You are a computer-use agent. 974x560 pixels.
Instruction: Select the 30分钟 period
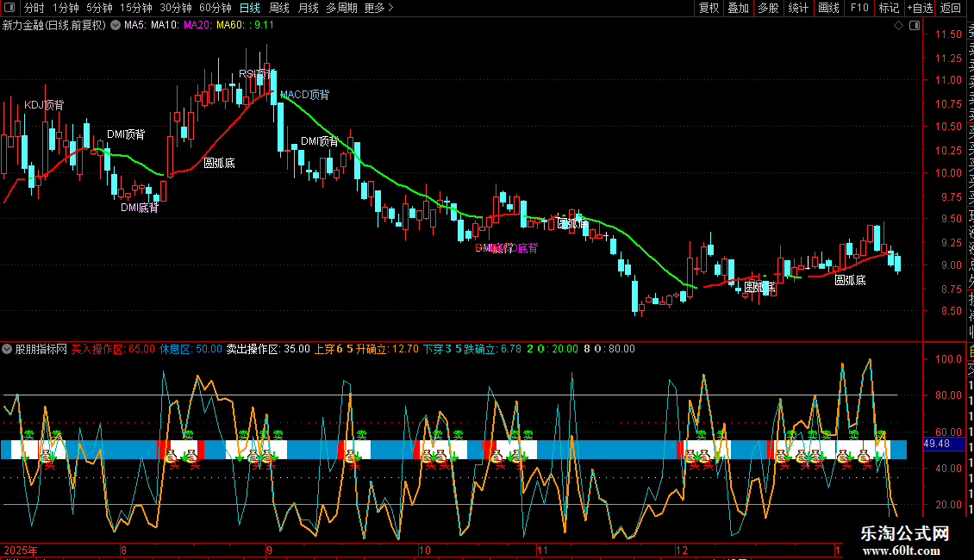pos(175,8)
